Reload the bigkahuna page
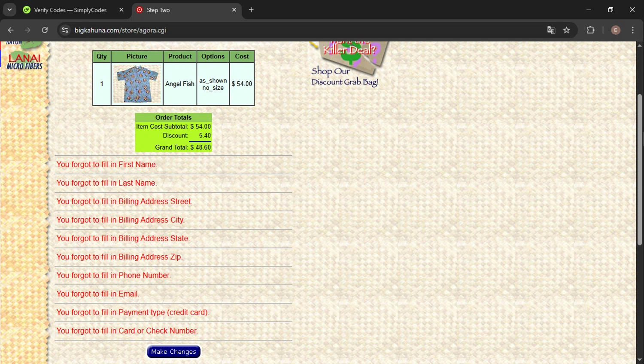 (45, 30)
